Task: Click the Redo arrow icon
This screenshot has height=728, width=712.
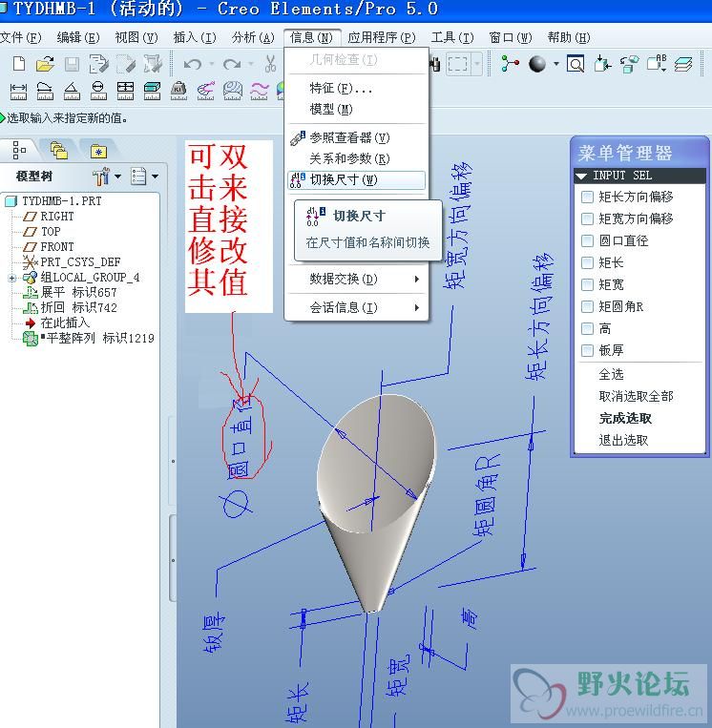Action: [x=232, y=64]
